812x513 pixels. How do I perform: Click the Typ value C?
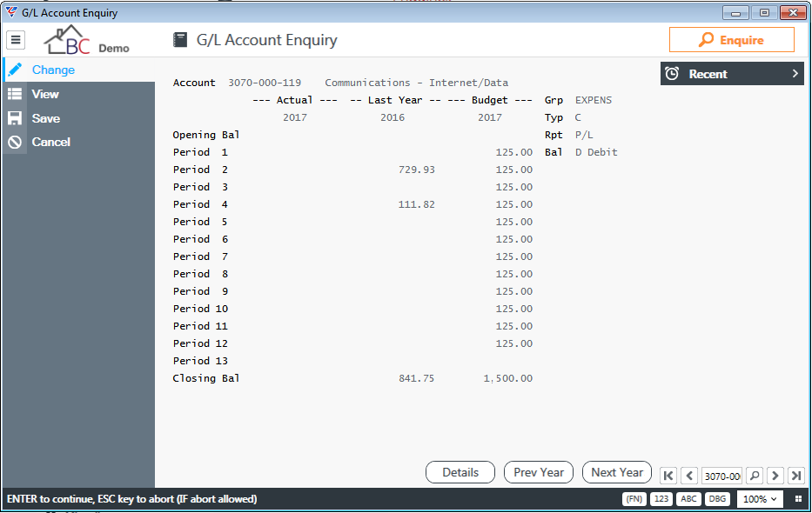[578, 117]
